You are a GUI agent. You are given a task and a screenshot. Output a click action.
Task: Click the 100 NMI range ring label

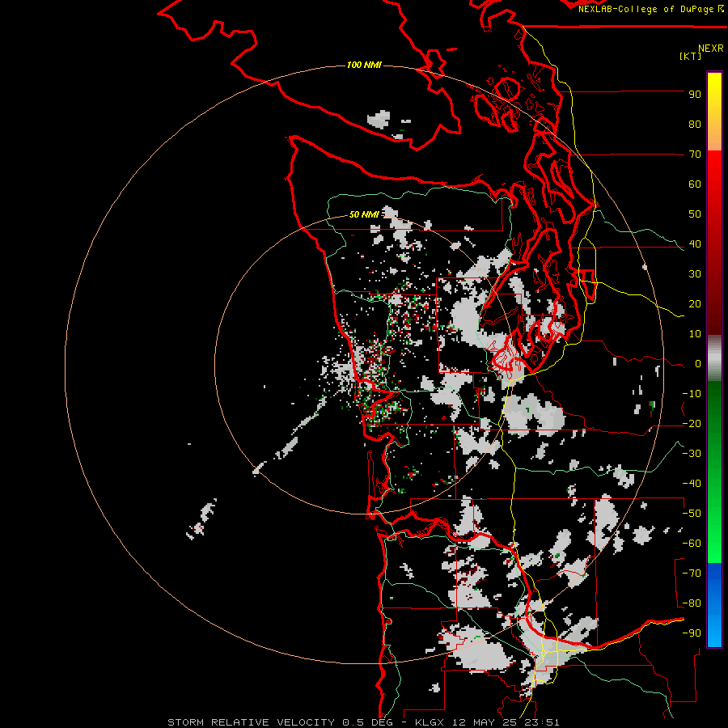(364, 65)
